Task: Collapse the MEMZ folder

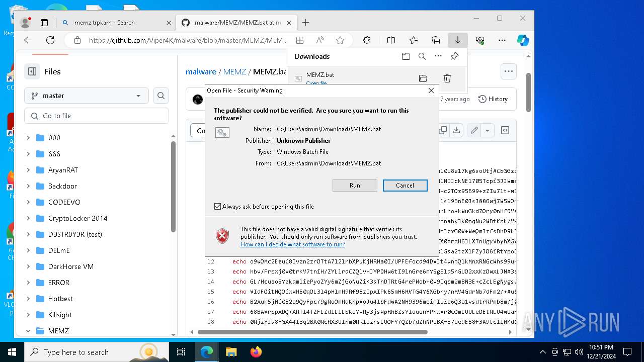Action: click(28, 331)
